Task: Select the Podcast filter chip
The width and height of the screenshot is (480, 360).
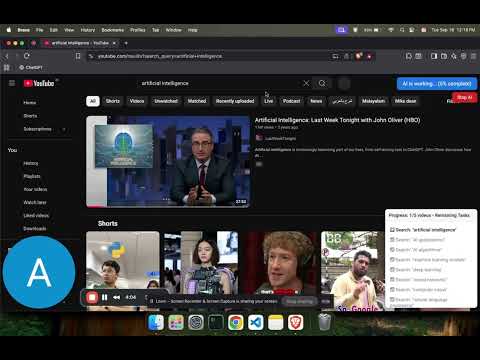Action: point(292,101)
